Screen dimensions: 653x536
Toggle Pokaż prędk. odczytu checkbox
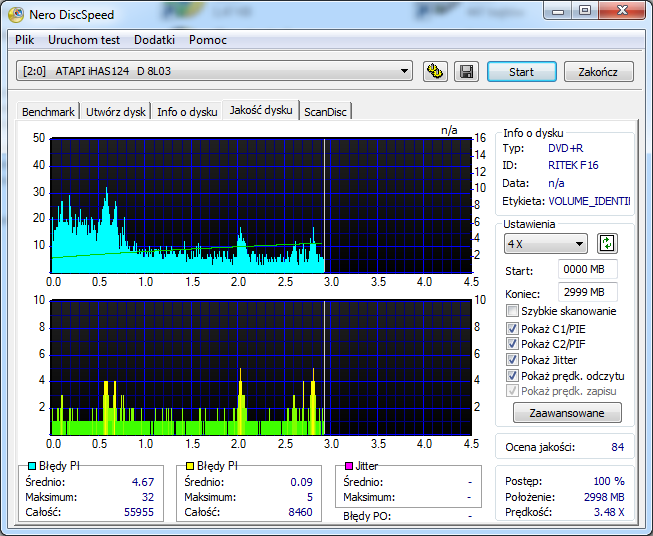[x=512, y=376]
